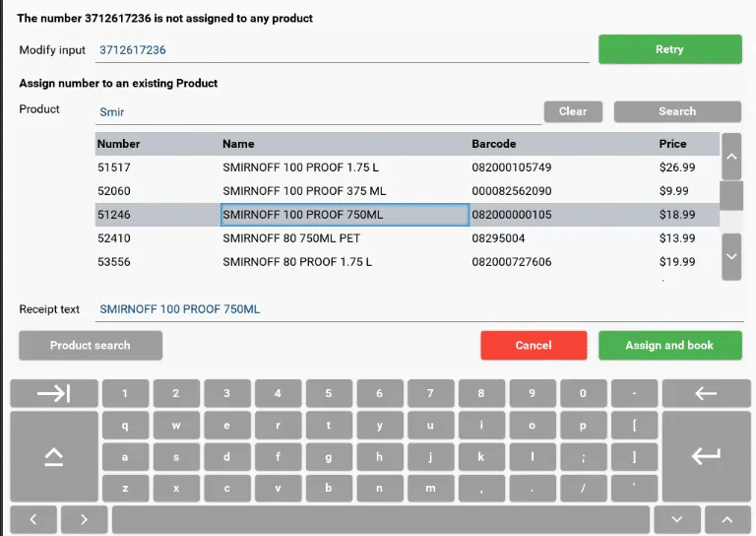Click the Search button next to Product

[x=677, y=111]
